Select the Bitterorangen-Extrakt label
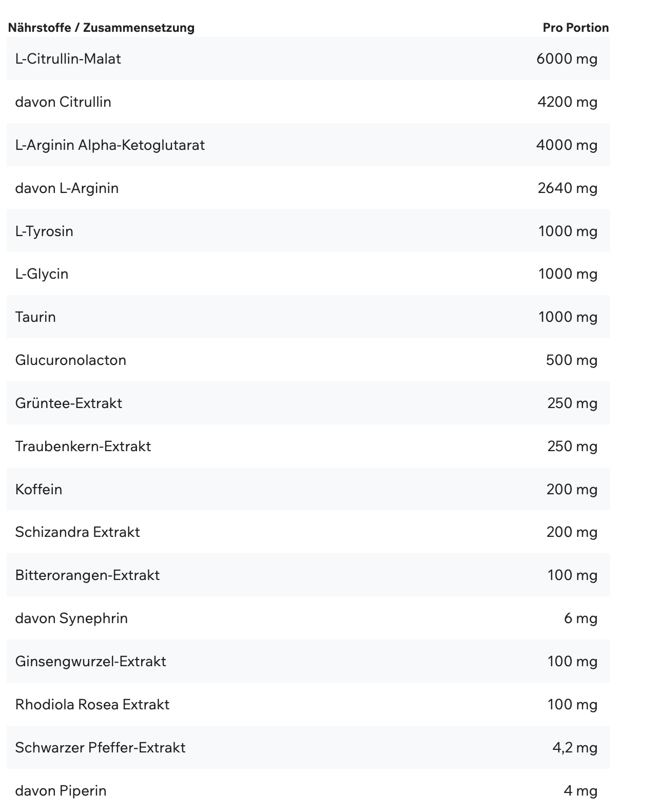 click(87, 575)
